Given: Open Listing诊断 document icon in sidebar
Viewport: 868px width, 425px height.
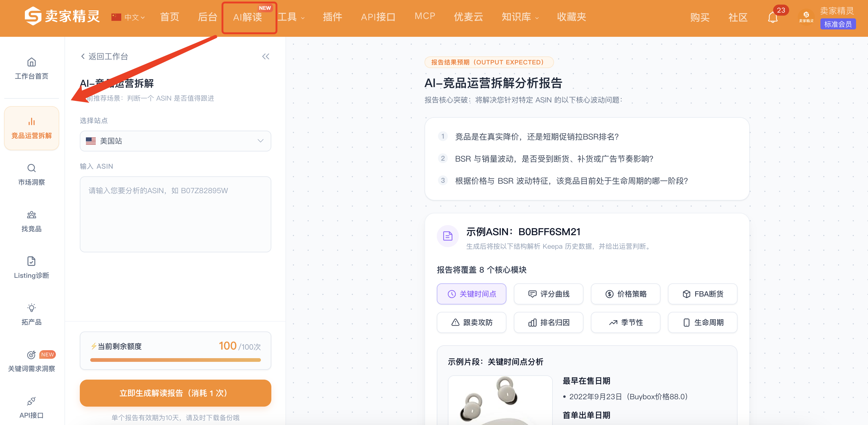Looking at the screenshot, I should [x=31, y=261].
